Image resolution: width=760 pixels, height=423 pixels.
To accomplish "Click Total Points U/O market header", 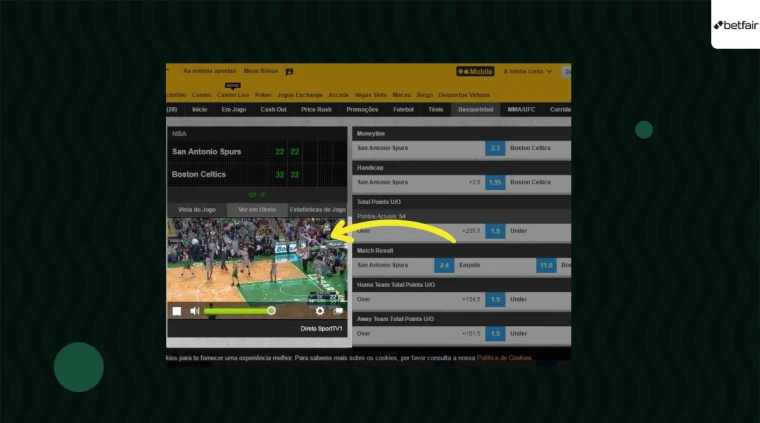I will pos(461,202).
